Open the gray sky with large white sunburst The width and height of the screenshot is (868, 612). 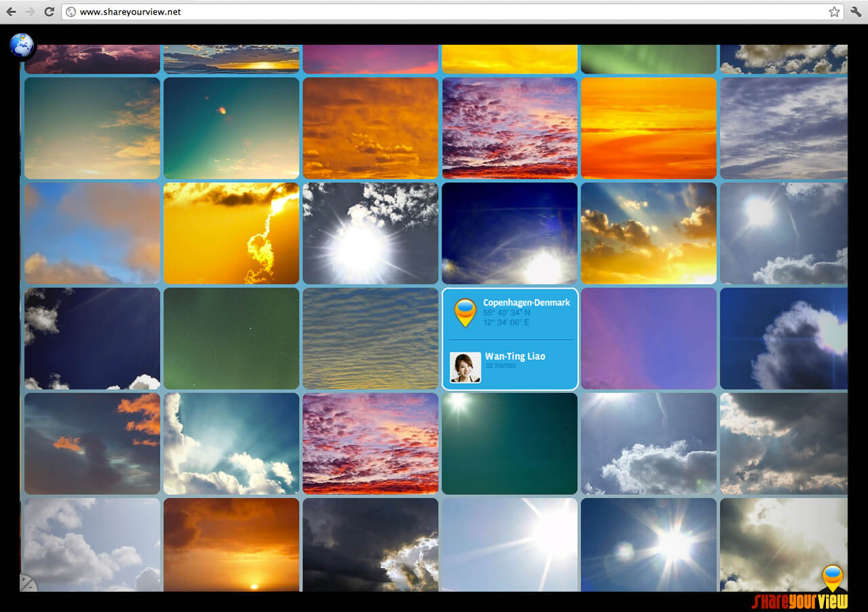pos(370,233)
